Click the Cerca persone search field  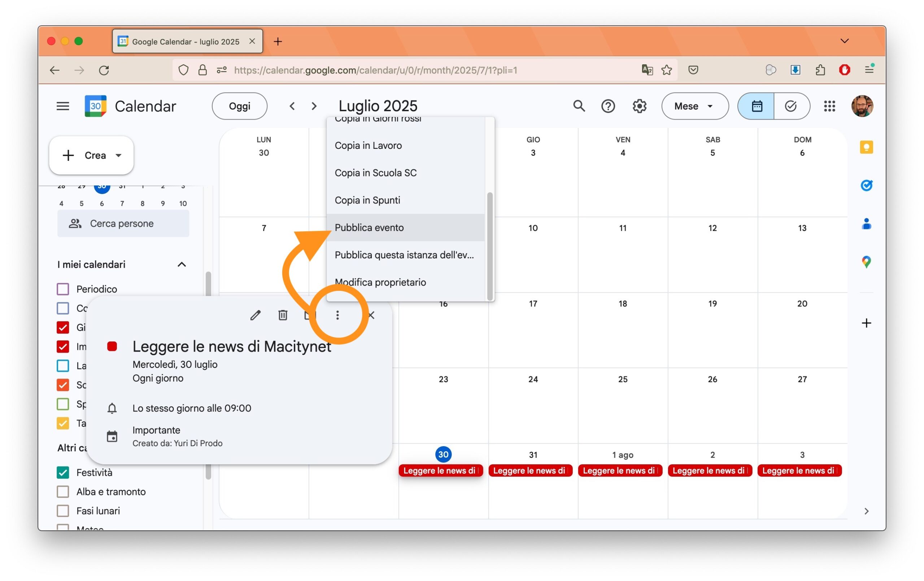[x=123, y=224]
